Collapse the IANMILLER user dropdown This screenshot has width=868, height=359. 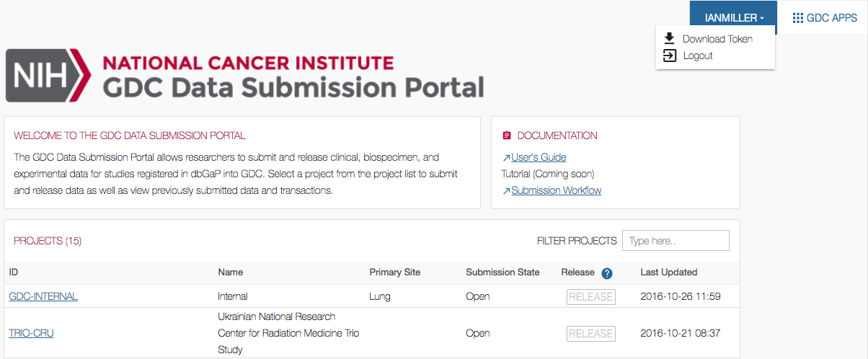coord(732,18)
